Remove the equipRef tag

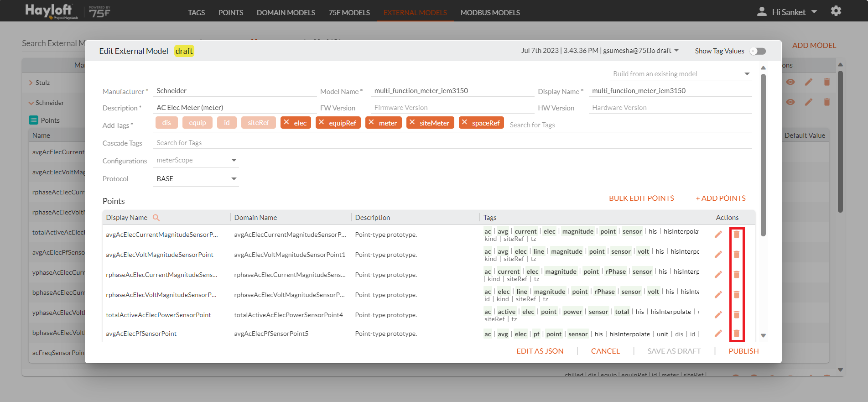tap(322, 122)
